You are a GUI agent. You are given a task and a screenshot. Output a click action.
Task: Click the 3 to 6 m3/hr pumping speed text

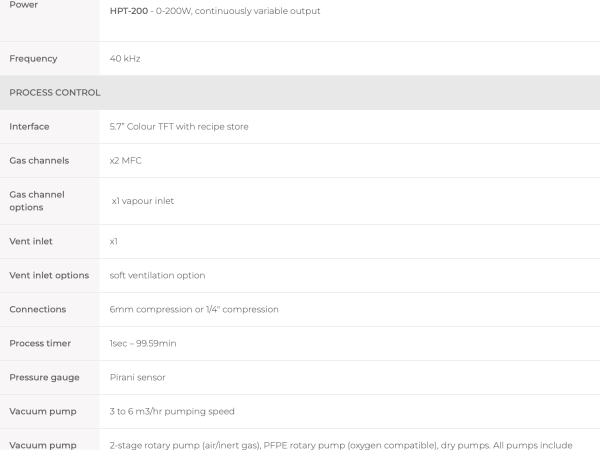coord(172,411)
